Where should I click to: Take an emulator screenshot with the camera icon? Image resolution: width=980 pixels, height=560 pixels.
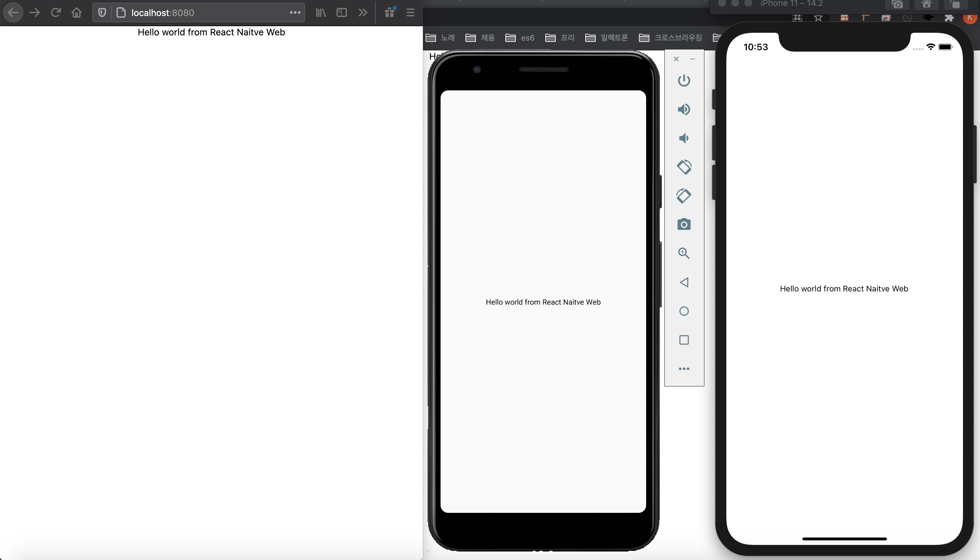684,224
